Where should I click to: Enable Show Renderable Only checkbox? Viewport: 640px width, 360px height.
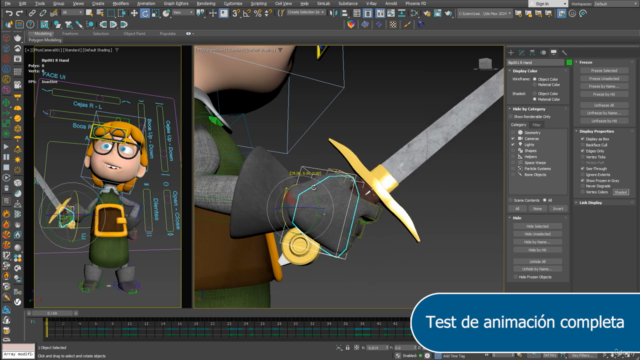511,117
